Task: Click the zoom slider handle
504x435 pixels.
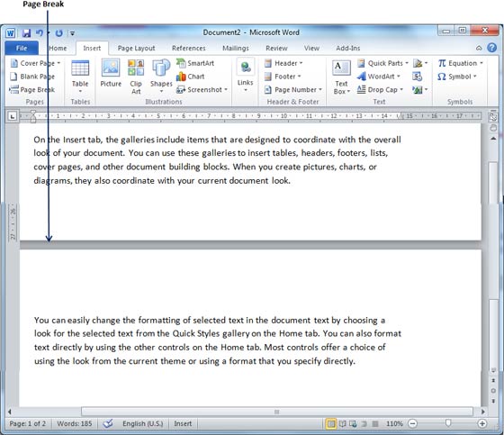Action: coord(448,423)
